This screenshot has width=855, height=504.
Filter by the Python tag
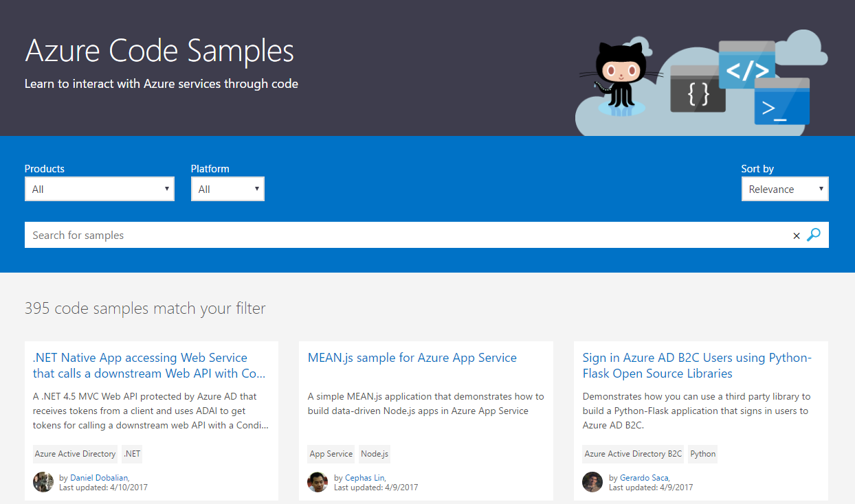[x=703, y=454]
